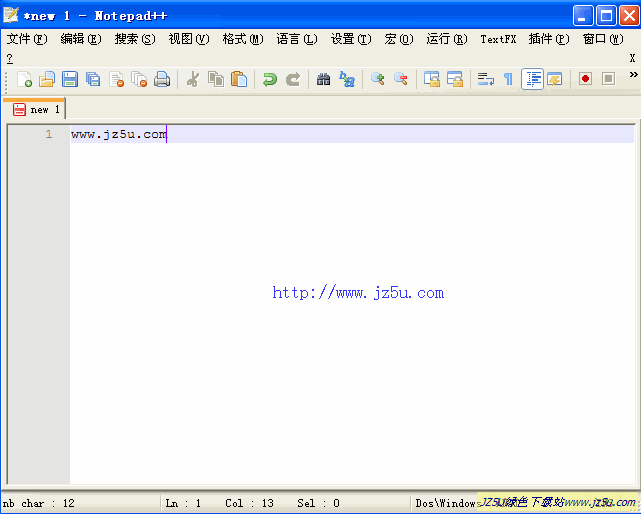
Task: Click line number 1 in the margin
Action: pyautogui.click(x=49, y=134)
